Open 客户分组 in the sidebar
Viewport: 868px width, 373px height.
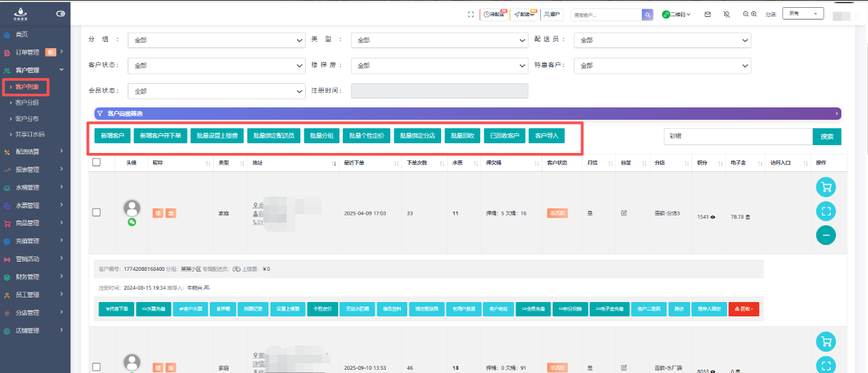27,102
